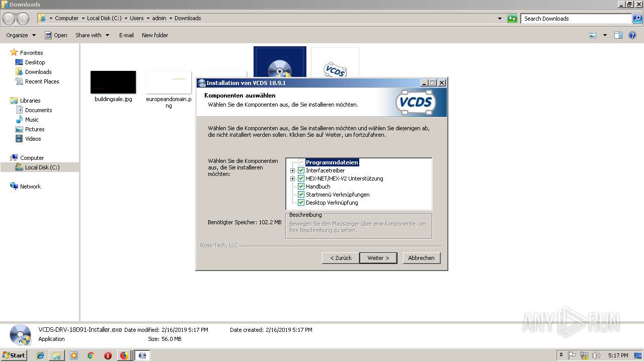
Task: Show hidden tray icons arrow
Action: coord(561,355)
